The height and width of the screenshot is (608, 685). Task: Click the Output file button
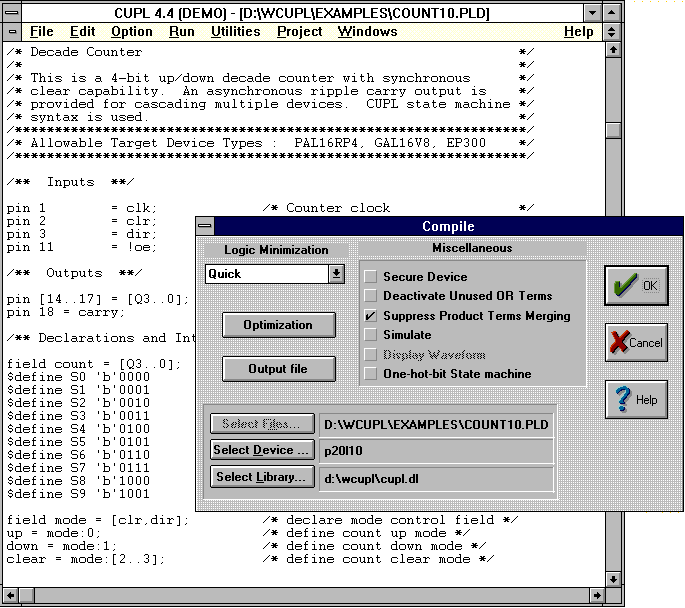[x=278, y=369]
